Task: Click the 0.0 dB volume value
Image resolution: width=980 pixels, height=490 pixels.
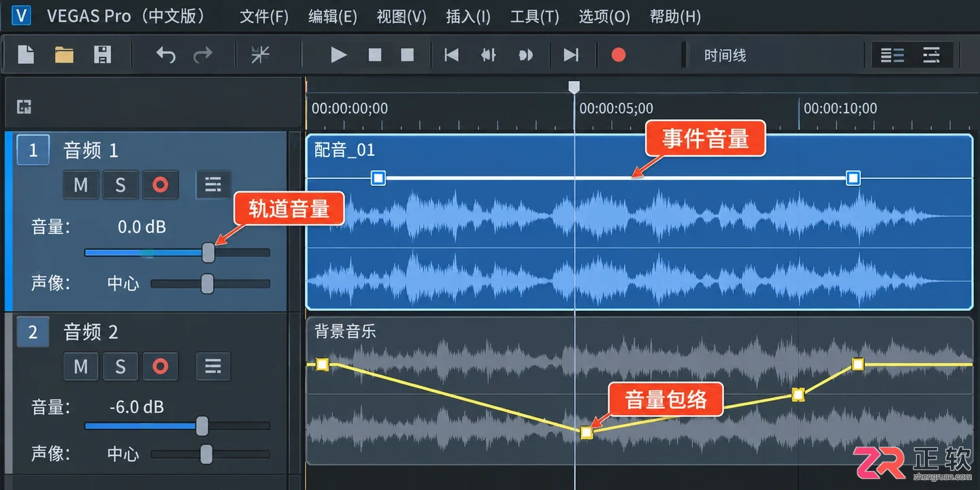Action: click(142, 227)
